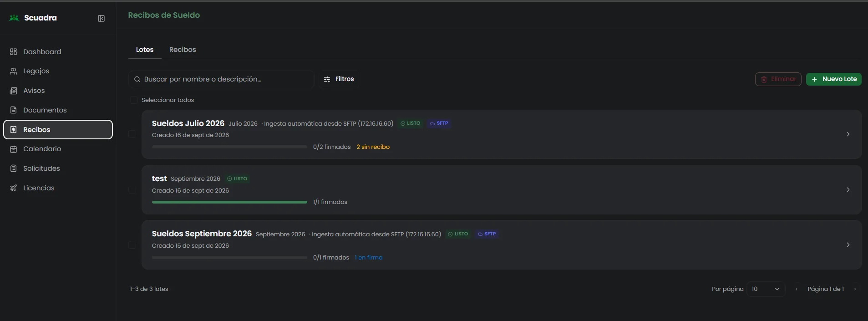This screenshot has width=868, height=321.
Task: Click the Eliminar button
Action: 778,79
